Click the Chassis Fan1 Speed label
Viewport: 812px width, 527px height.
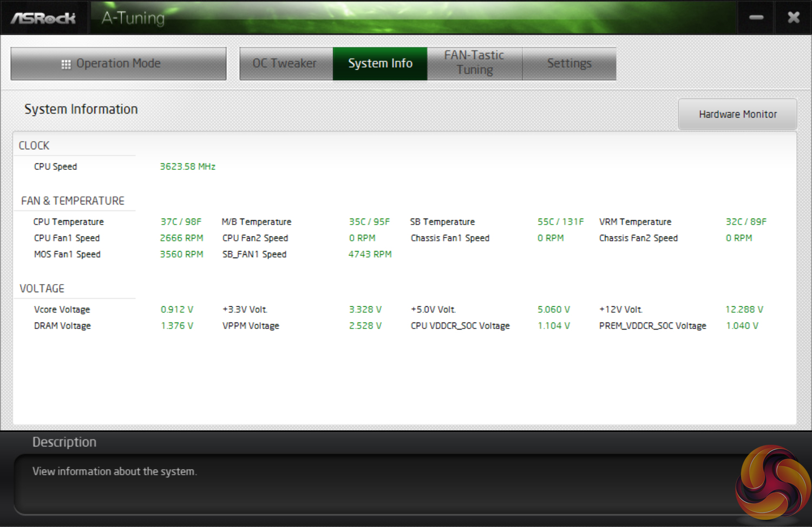click(450, 238)
